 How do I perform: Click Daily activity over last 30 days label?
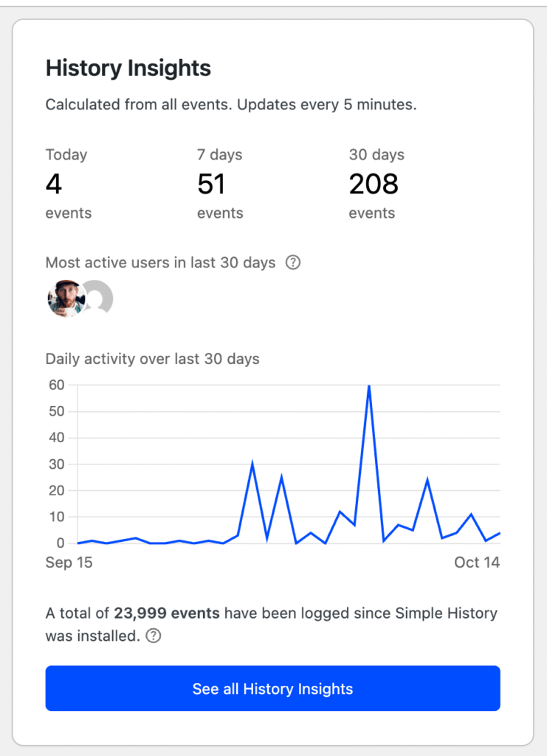pos(153,360)
